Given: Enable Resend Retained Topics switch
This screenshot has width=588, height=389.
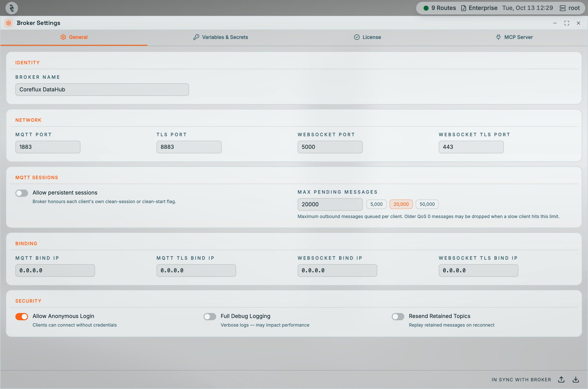Looking at the screenshot, I should click(398, 317).
